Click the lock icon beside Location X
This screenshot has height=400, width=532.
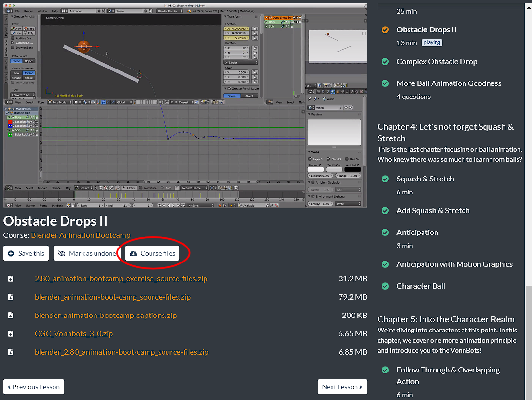coord(255,28)
